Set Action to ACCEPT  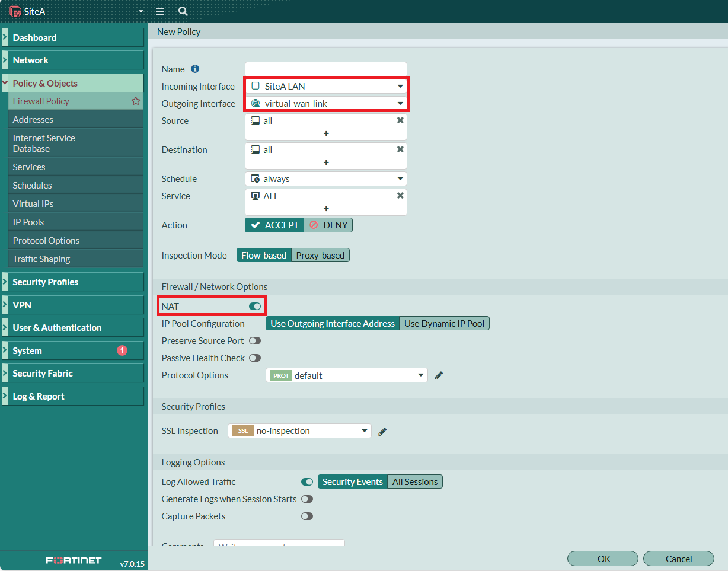[x=274, y=225]
